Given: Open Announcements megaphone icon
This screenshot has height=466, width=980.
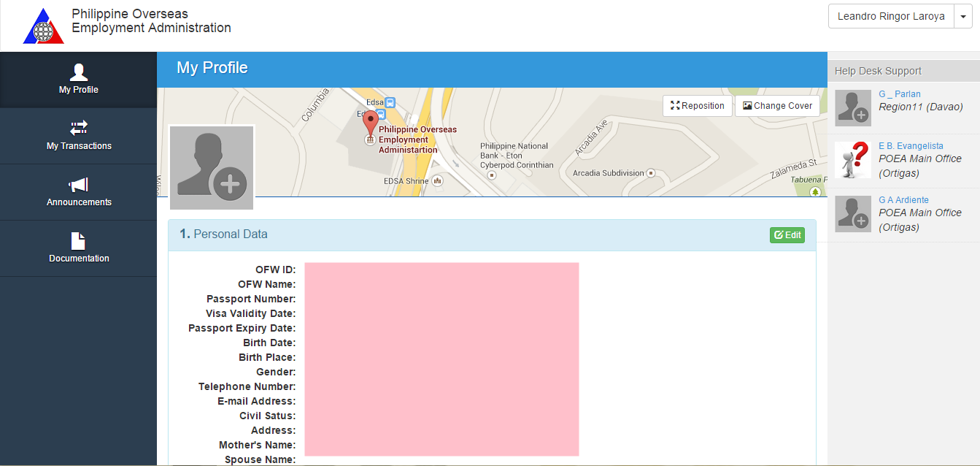Looking at the screenshot, I should click(x=79, y=185).
